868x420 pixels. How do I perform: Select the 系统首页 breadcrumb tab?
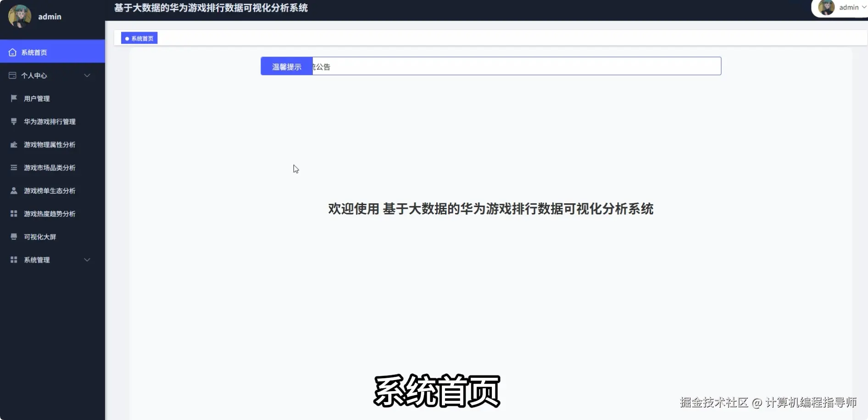(139, 38)
